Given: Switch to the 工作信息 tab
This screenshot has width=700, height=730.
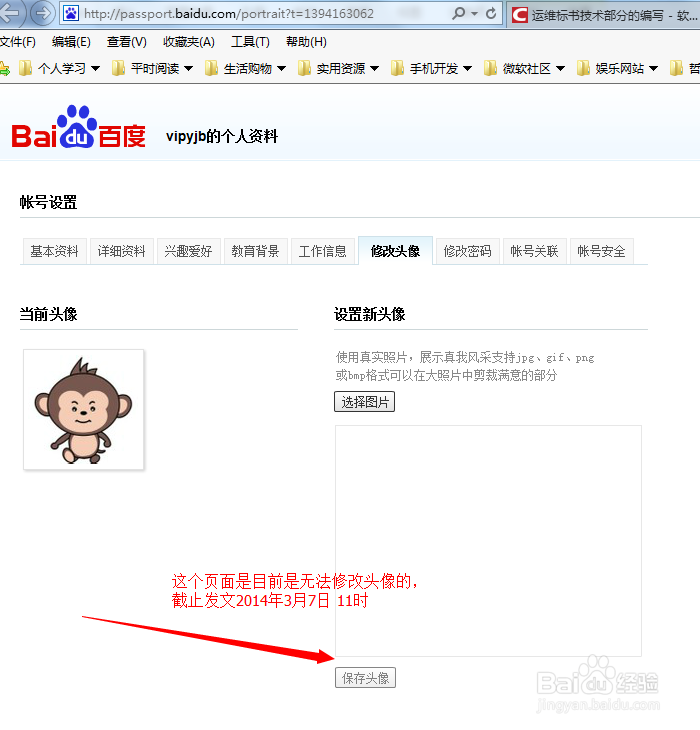Looking at the screenshot, I should [x=323, y=251].
